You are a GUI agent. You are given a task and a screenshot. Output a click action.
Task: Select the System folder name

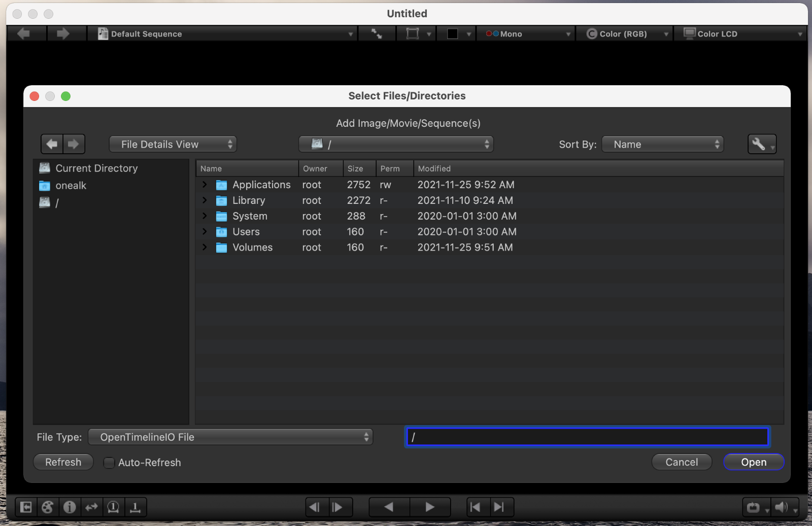pos(250,216)
